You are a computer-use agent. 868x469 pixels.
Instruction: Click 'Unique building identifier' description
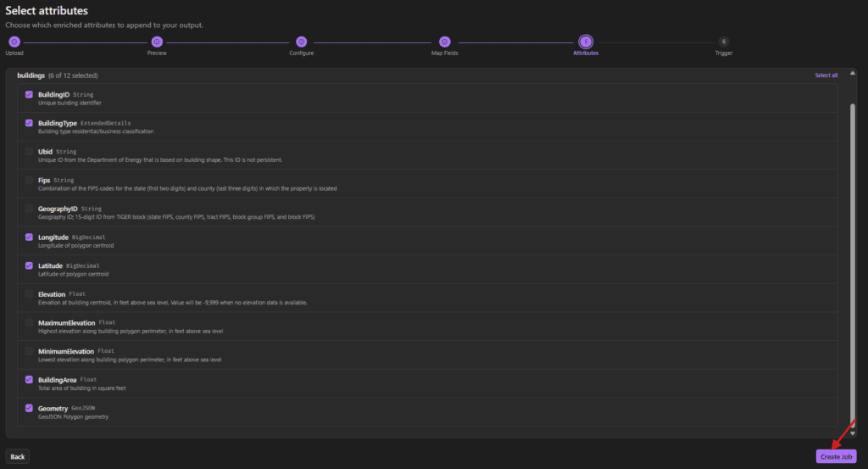click(70, 103)
